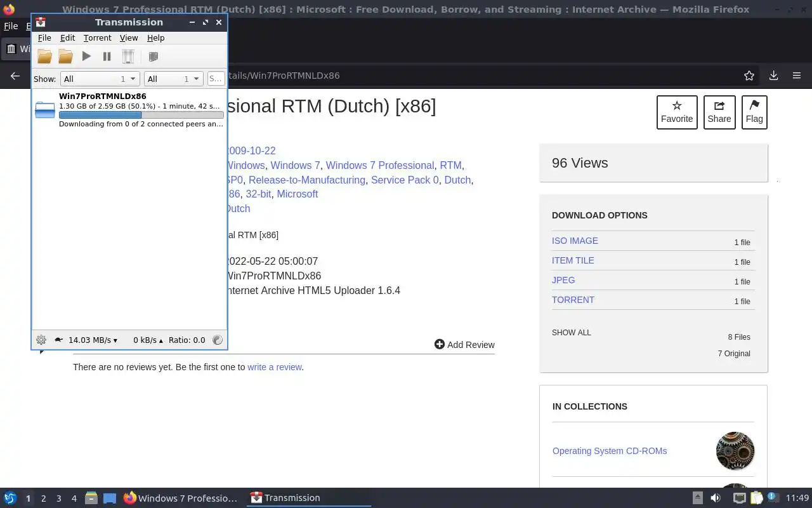Open the Microsoft topic link

(297, 194)
